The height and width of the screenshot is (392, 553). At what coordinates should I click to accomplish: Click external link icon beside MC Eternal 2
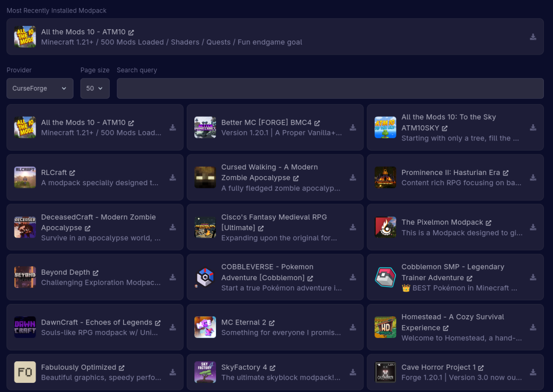tap(272, 323)
